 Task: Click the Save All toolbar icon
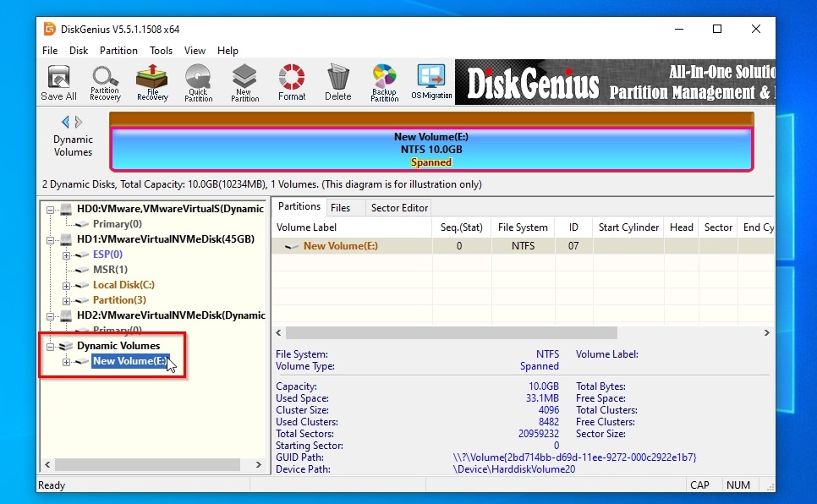pyautogui.click(x=58, y=83)
